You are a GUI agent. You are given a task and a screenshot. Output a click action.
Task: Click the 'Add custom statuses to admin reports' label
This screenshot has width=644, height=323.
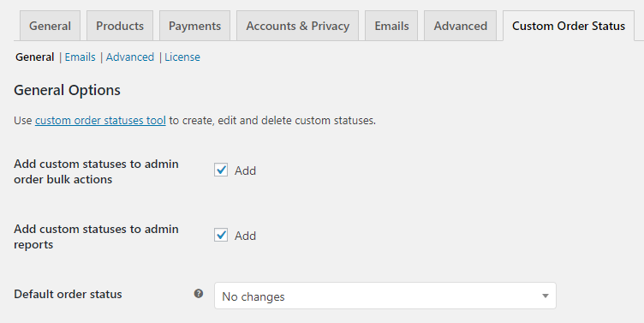[96, 236]
